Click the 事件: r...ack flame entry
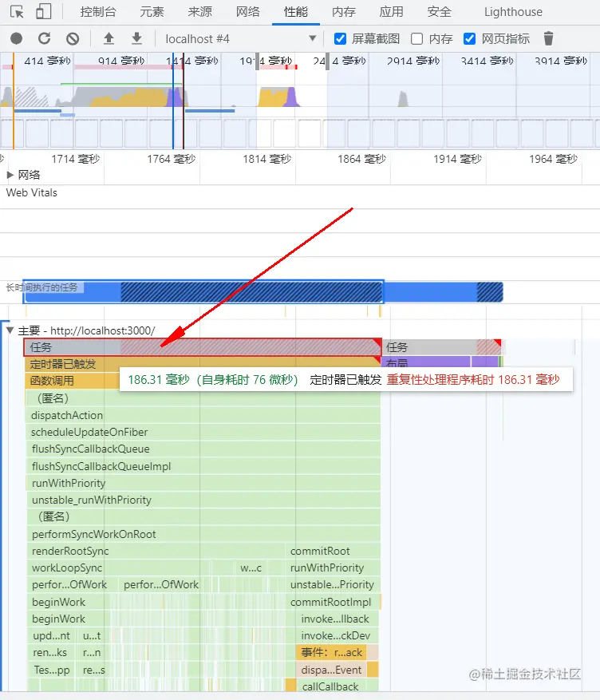Viewport: 600px width, 700px height. click(x=331, y=653)
